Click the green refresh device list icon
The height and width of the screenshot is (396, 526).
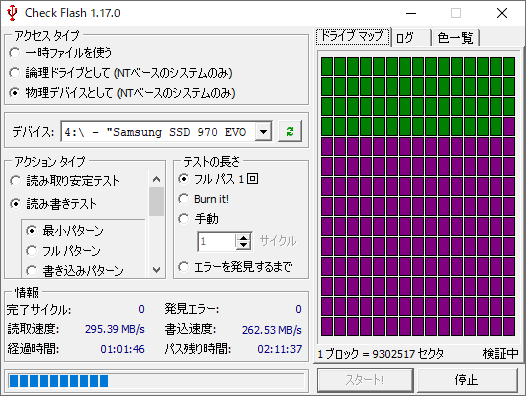click(290, 131)
